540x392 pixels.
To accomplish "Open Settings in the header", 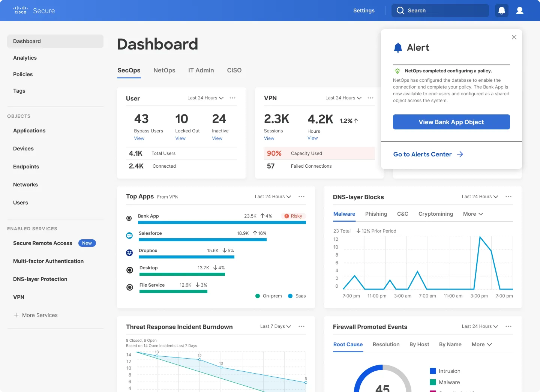I will pos(364,11).
